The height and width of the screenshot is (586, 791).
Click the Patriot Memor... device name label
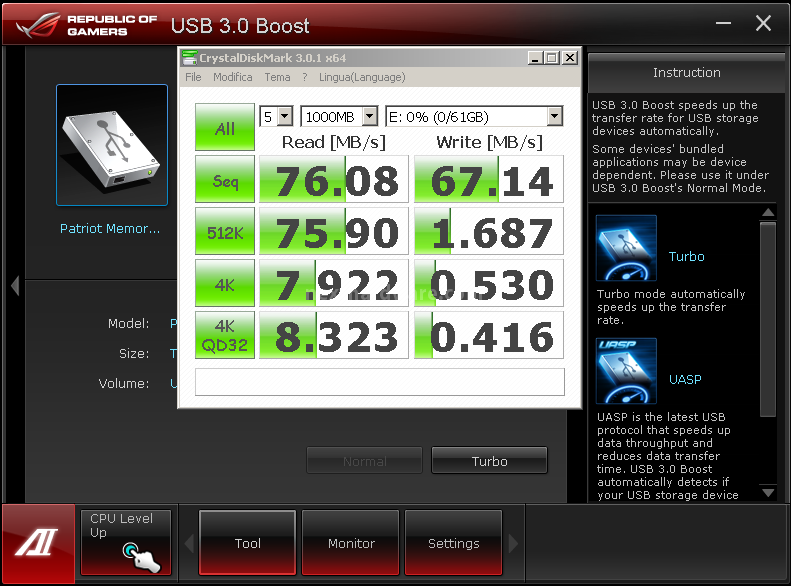pos(110,228)
